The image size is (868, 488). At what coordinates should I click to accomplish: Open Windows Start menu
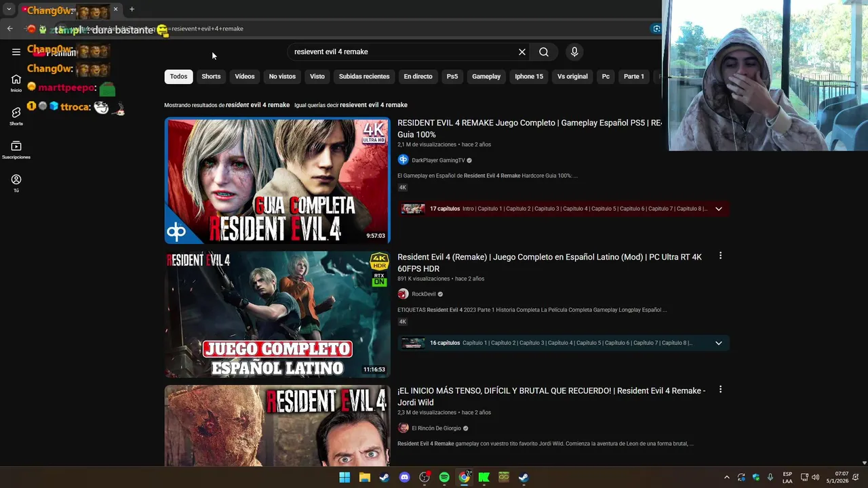point(344,477)
